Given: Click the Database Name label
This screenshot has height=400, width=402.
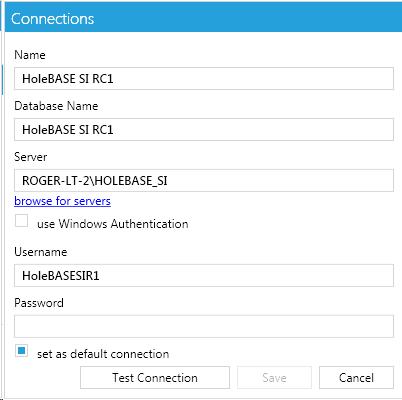Looking at the screenshot, I should pos(56,106).
